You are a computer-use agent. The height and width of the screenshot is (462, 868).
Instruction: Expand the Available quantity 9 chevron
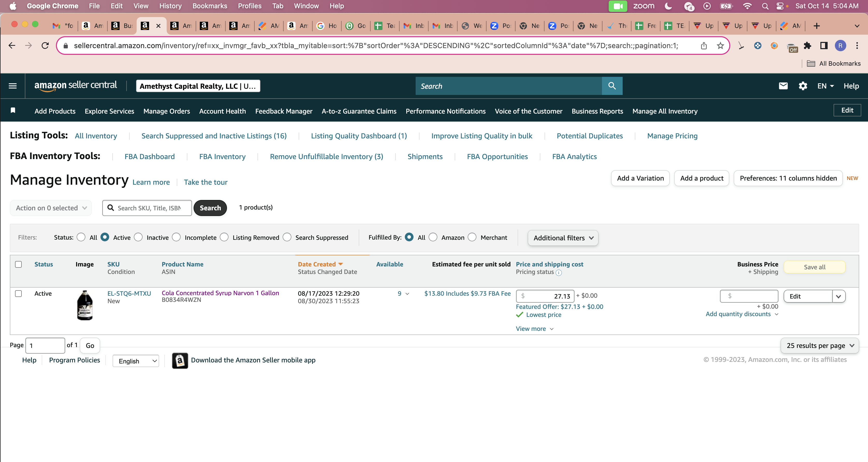coord(407,294)
